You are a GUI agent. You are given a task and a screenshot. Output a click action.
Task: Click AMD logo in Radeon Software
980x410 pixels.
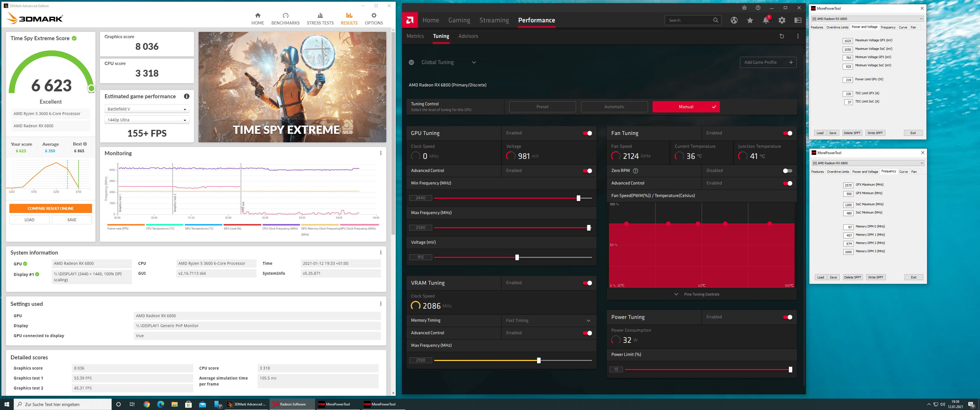(x=410, y=20)
